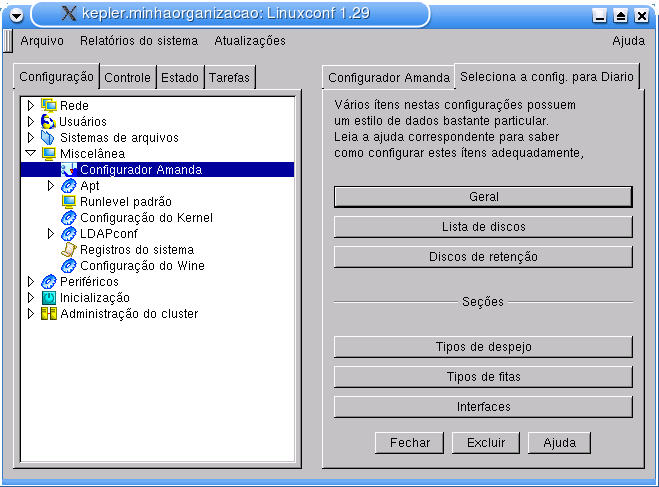Viewport: 659px width, 487px height.
Task: Click the Tipos de fitas button
Action: (483, 377)
